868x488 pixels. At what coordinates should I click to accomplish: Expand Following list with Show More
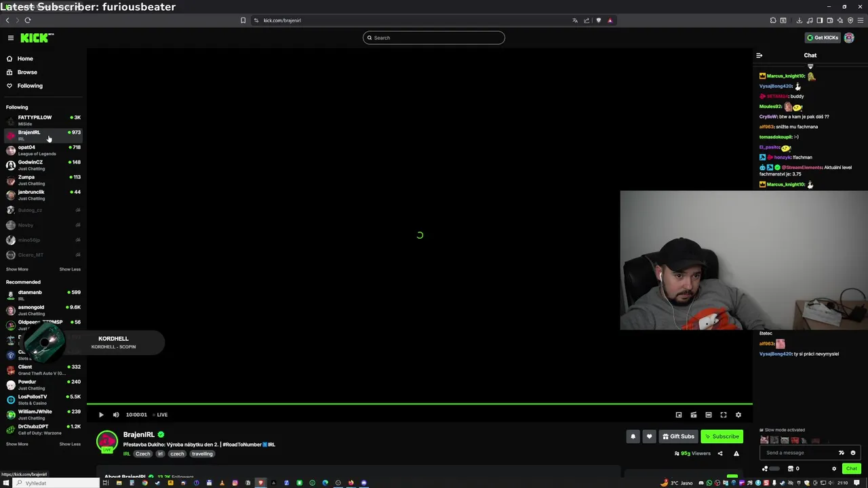17,269
